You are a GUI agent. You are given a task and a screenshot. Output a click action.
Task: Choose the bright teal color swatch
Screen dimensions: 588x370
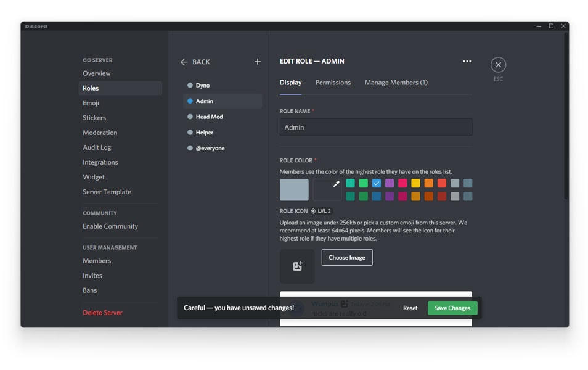pyautogui.click(x=350, y=183)
